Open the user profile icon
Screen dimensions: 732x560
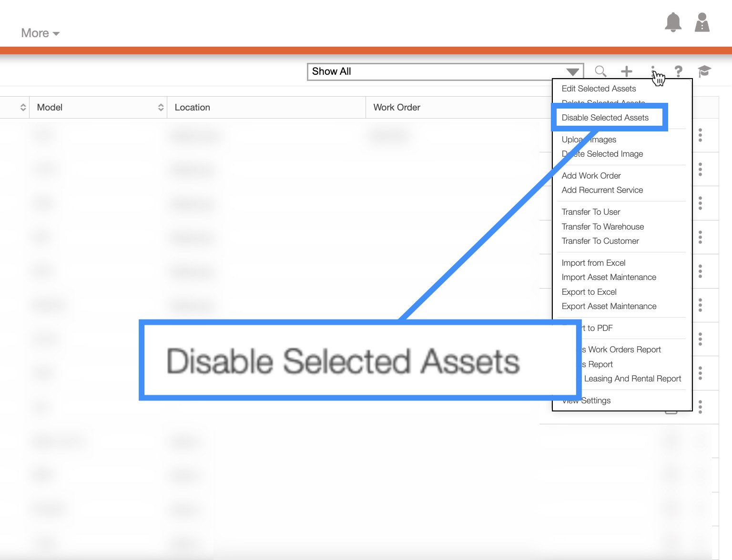tap(702, 22)
